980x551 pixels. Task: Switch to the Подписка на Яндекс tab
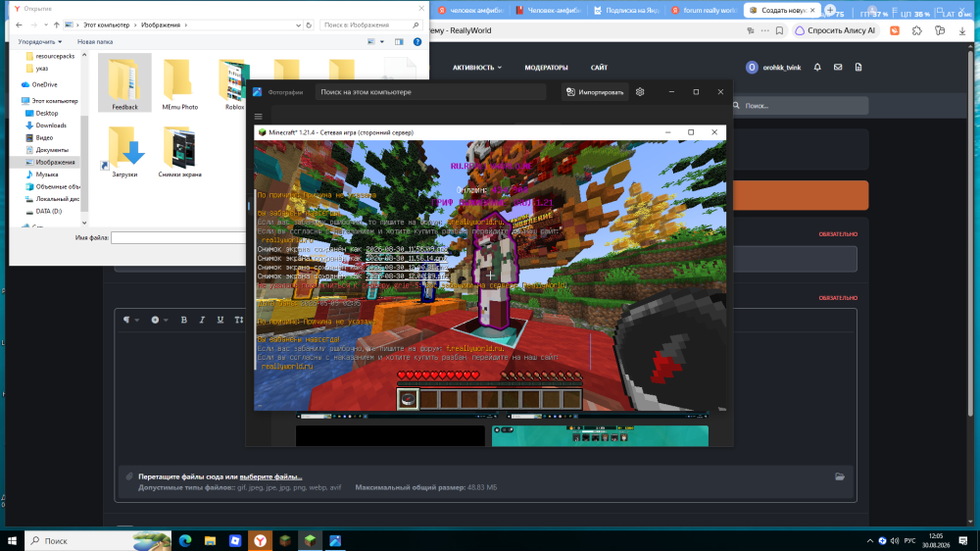pos(626,10)
